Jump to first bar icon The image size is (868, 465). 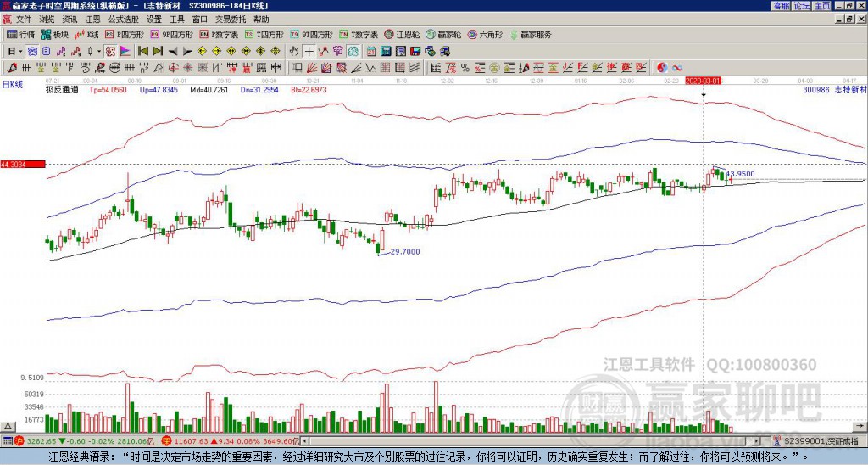pyautogui.click(x=142, y=51)
